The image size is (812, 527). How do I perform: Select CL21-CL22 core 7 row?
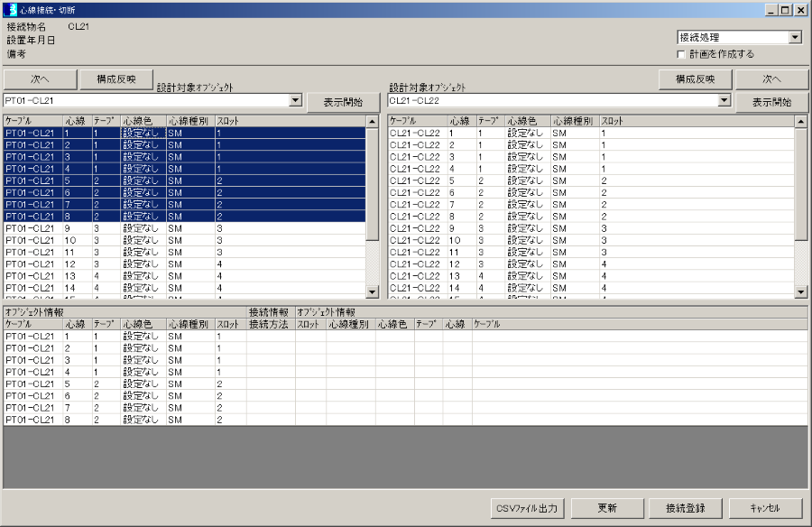click(x=591, y=205)
